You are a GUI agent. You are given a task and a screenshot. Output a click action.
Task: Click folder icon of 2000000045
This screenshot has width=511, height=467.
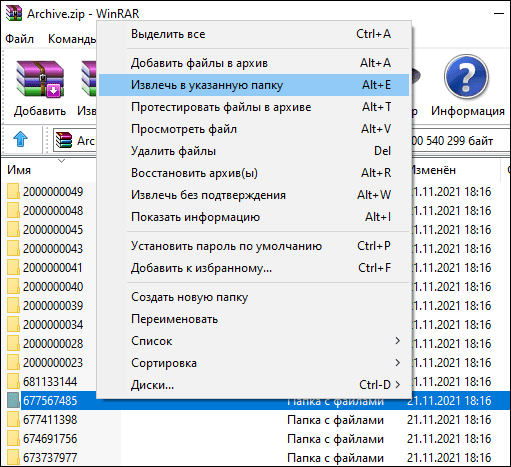13,230
